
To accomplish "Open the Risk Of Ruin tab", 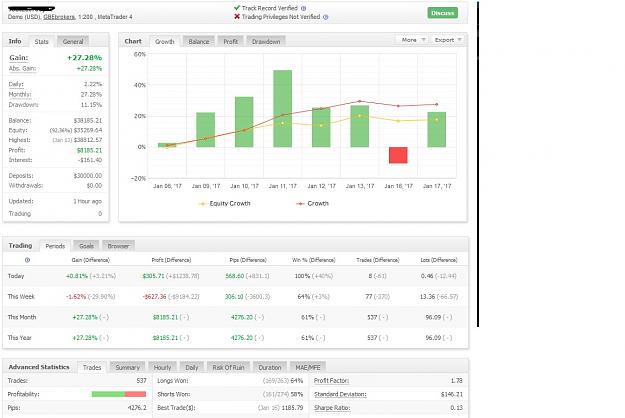I will (x=228, y=367).
